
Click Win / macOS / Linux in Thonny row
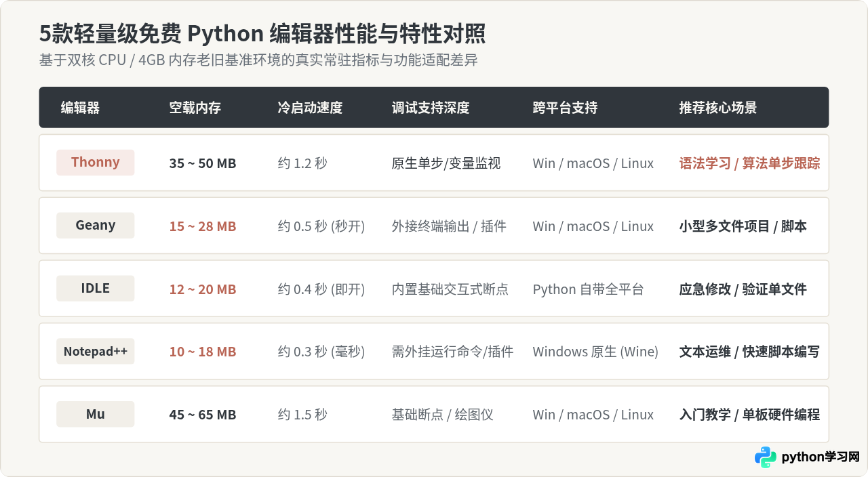593,163
